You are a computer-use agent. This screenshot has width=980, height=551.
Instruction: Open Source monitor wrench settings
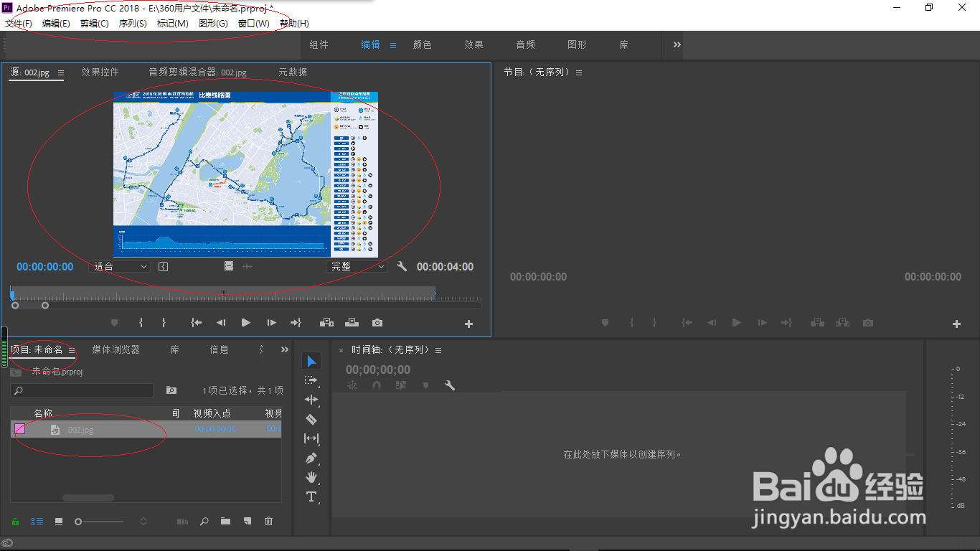[x=402, y=266]
